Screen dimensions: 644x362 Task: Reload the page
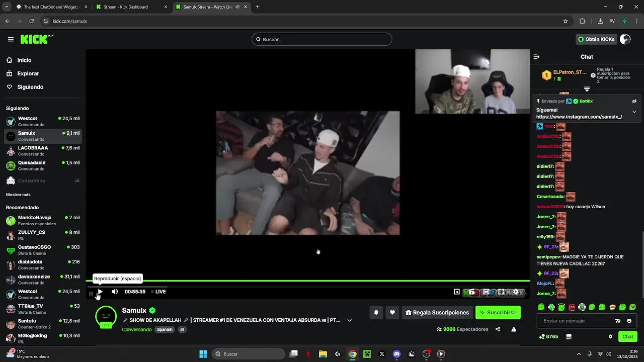click(31, 21)
